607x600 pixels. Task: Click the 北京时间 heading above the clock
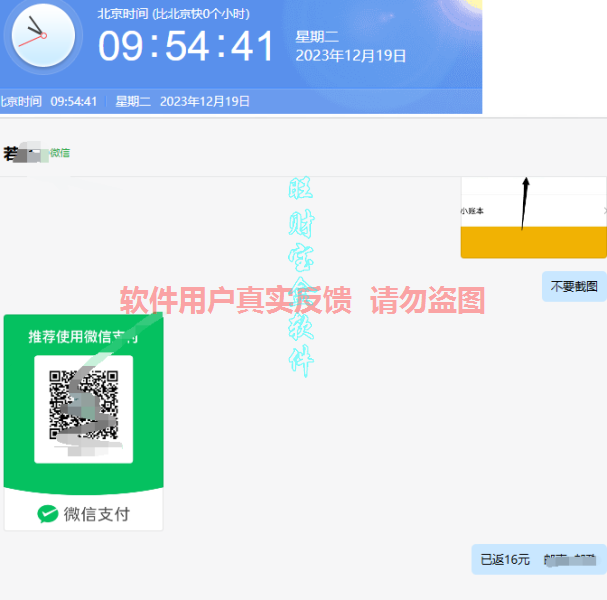[120, 14]
